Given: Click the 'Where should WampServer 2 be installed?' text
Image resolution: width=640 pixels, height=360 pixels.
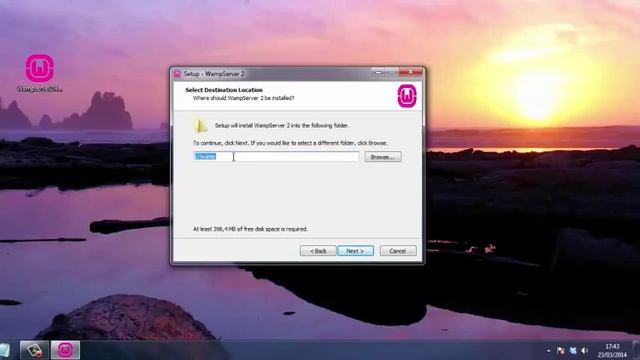Looking at the screenshot, I should [244, 98].
